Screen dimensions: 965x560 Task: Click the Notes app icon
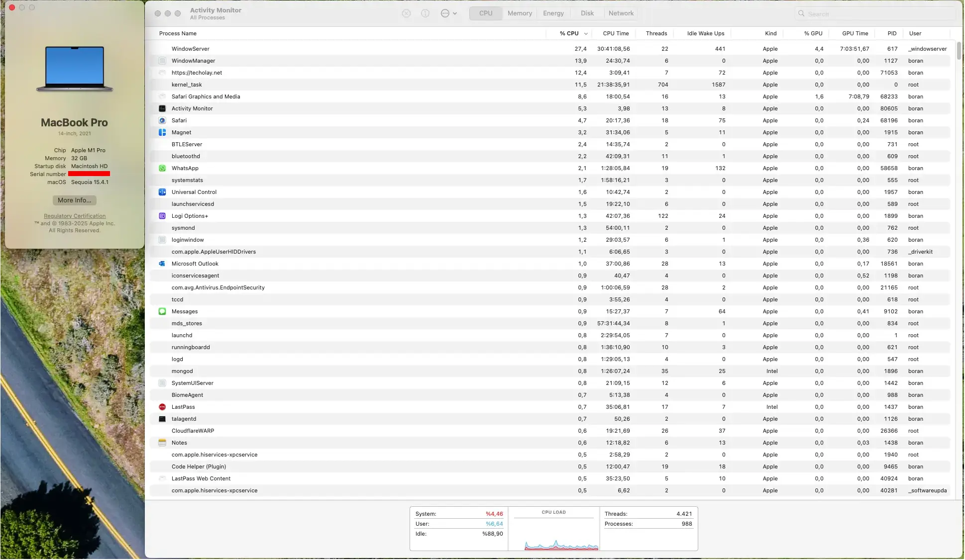coord(162,443)
